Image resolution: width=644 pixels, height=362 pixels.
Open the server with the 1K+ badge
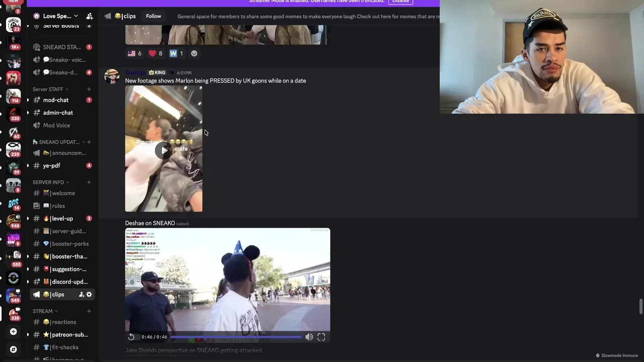[14, 42]
